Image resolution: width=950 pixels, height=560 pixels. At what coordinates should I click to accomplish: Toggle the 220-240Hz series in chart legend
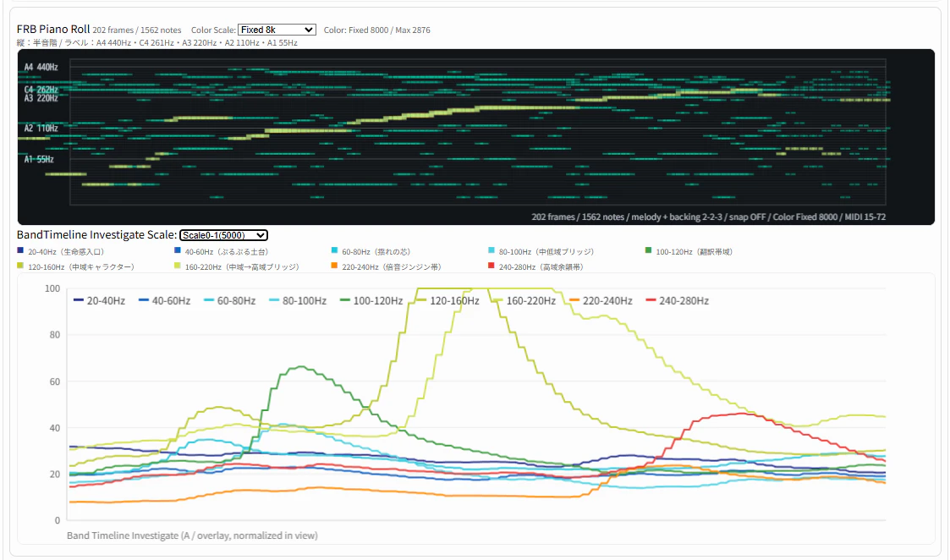point(601,300)
